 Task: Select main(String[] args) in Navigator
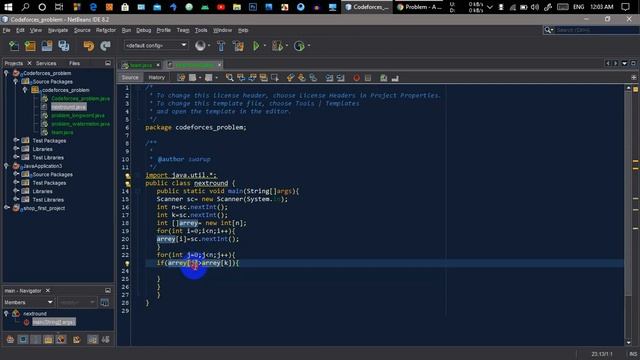(54, 322)
